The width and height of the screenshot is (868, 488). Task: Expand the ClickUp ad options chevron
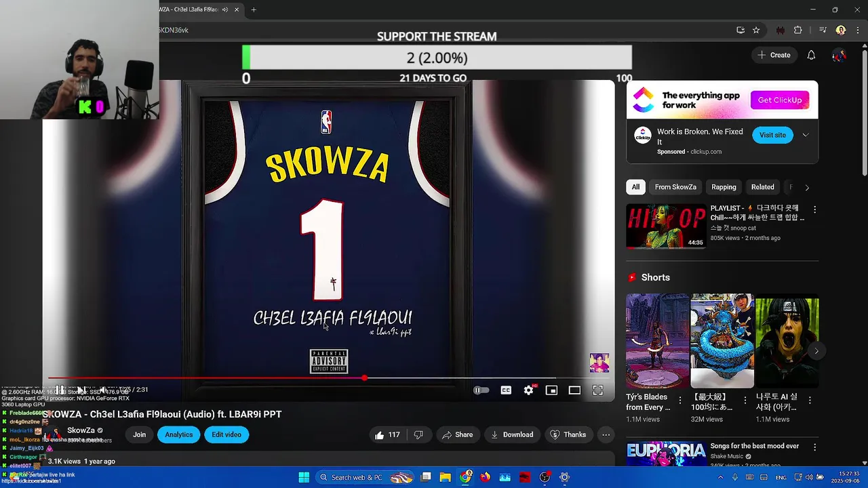(x=806, y=135)
